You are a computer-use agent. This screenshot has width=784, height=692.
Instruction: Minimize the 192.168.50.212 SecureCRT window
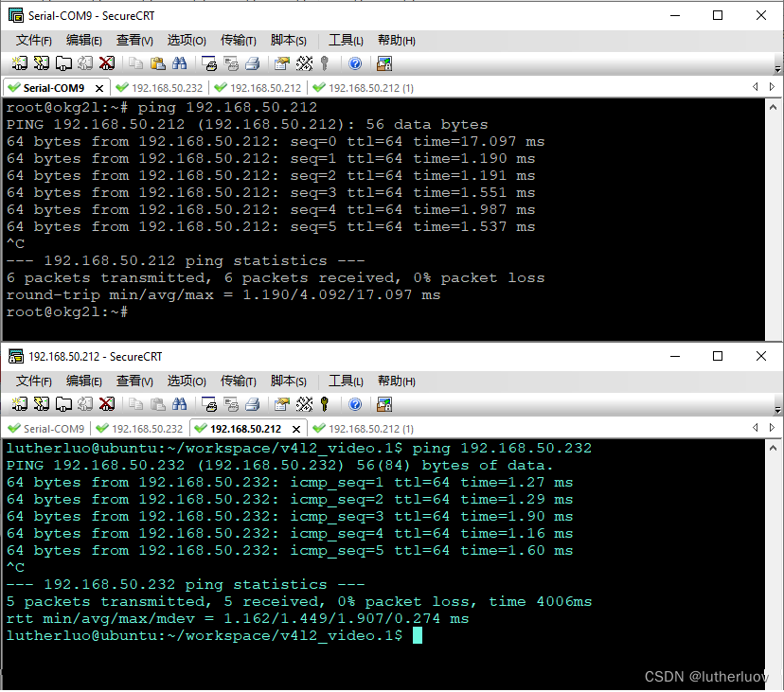[675, 356]
